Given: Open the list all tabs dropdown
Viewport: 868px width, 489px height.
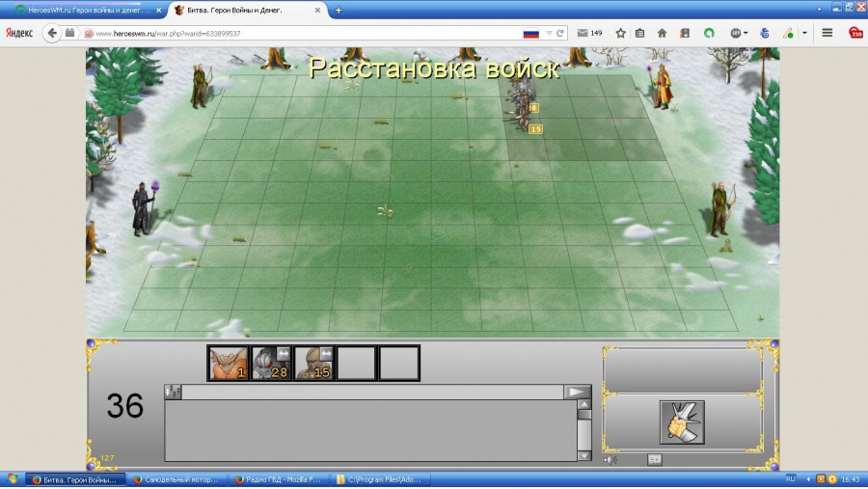Looking at the screenshot, I should pyautogui.click(x=819, y=10).
